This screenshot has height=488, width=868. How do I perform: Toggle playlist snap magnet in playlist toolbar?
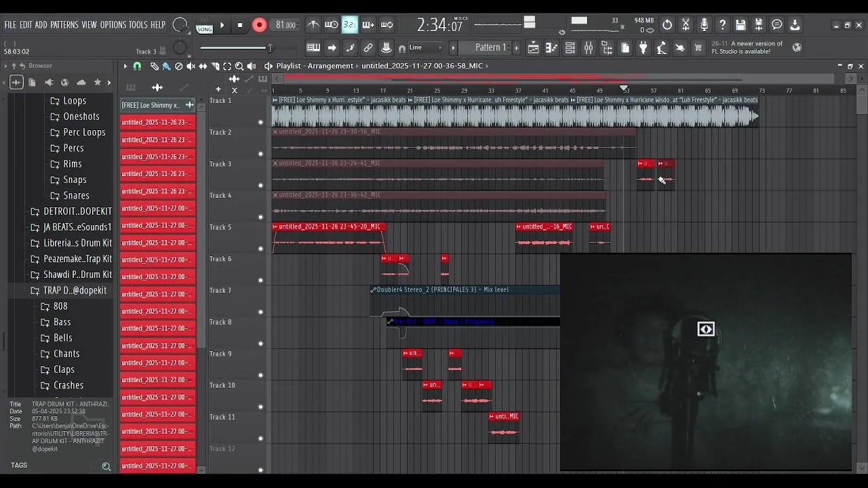(x=137, y=66)
